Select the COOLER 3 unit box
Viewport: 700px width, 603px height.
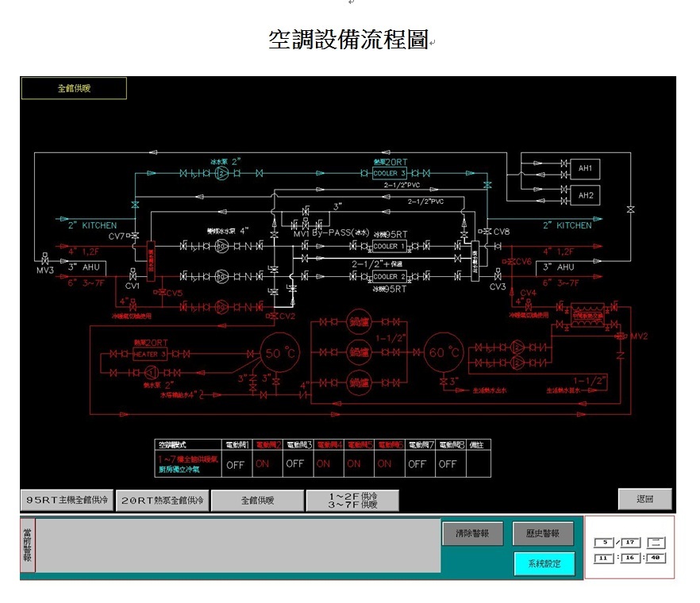click(x=390, y=173)
